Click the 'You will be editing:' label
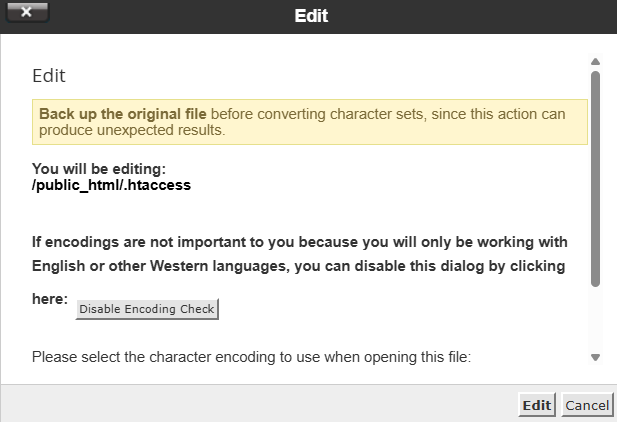The image size is (617, 422). click(x=99, y=169)
